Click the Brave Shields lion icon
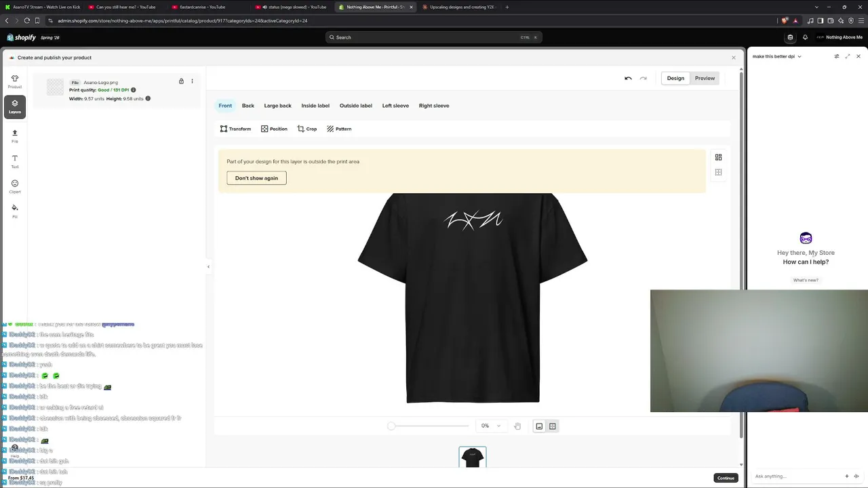 785,20
